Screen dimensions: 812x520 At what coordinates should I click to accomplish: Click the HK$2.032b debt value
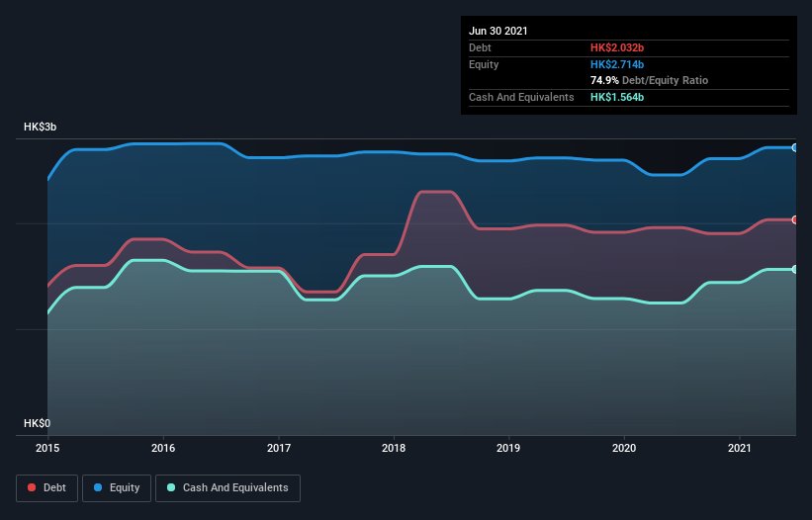pyautogui.click(x=617, y=47)
